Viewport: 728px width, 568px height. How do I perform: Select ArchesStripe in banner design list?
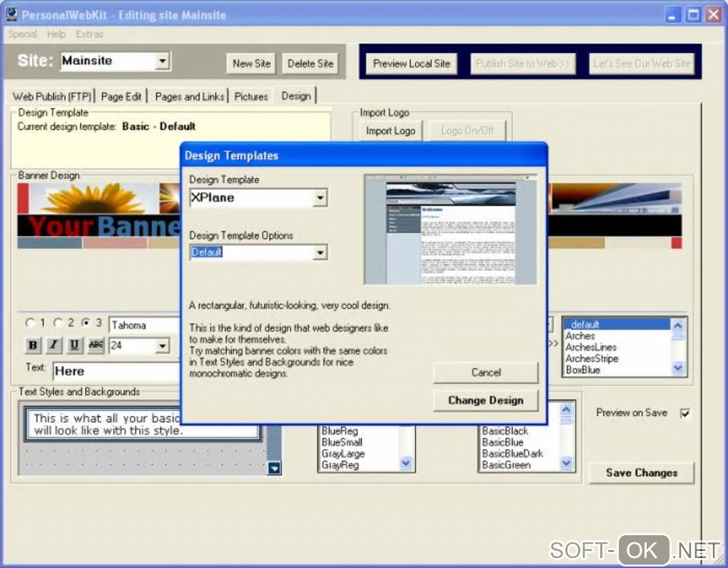(617, 359)
